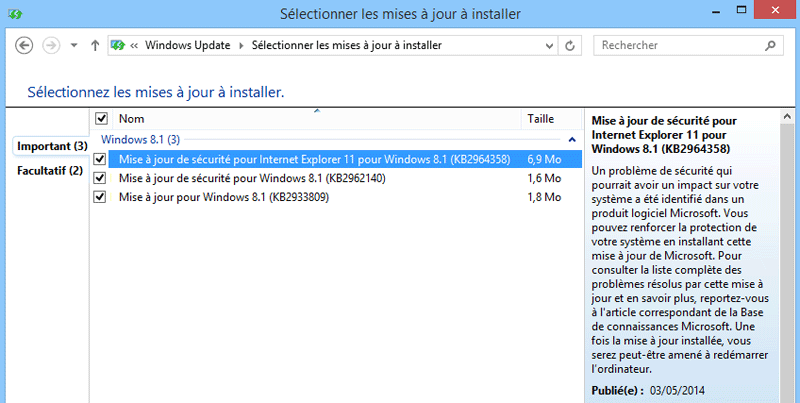Image resolution: width=800 pixels, height=403 pixels.
Task: Click the Back navigation arrow
Action: click(25, 45)
